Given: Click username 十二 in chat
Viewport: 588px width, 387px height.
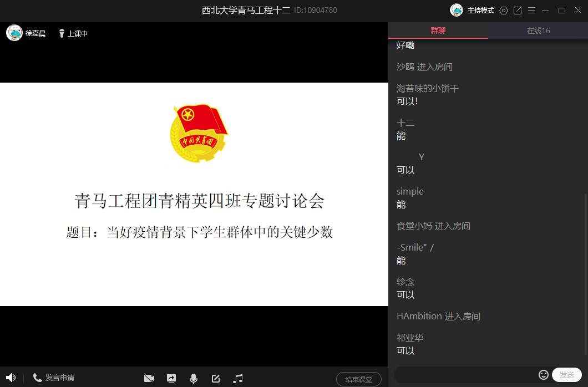Looking at the screenshot, I should (x=405, y=123).
